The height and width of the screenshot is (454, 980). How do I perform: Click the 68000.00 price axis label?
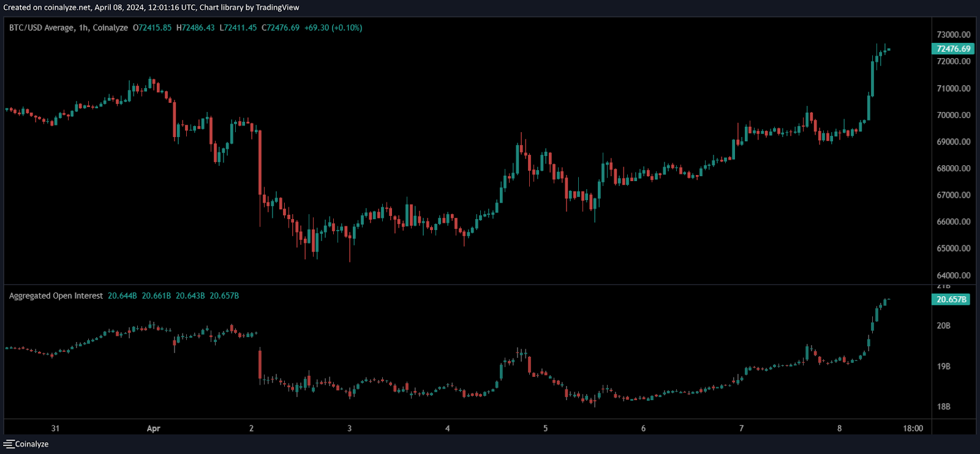tap(954, 168)
